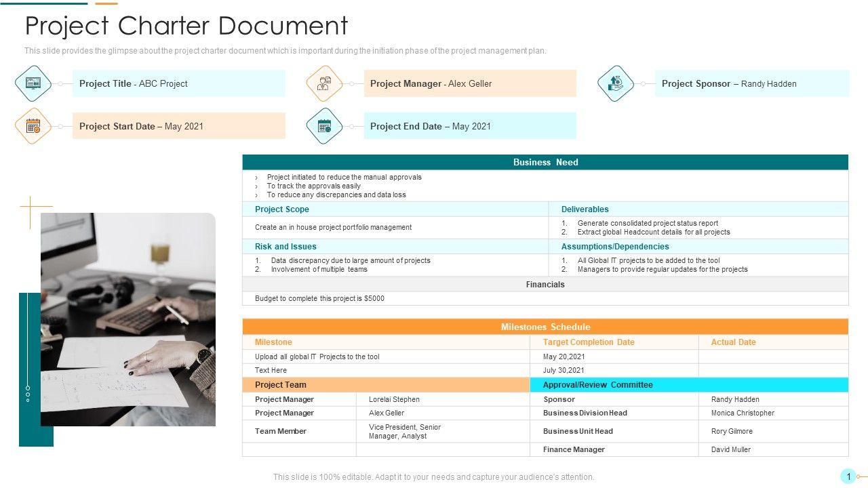This screenshot has width=868, height=488.
Task: Click the Approval/Review Committee cyan header
Action: 688,385
